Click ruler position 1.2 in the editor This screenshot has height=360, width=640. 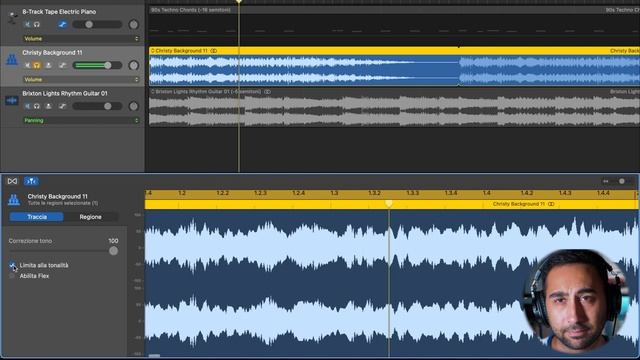[x=182, y=193]
